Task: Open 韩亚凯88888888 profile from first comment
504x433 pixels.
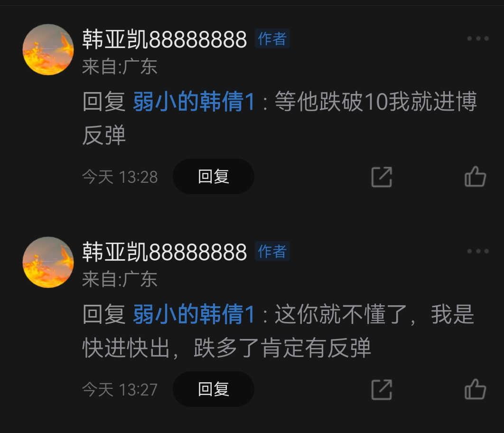Action: (x=165, y=39)
